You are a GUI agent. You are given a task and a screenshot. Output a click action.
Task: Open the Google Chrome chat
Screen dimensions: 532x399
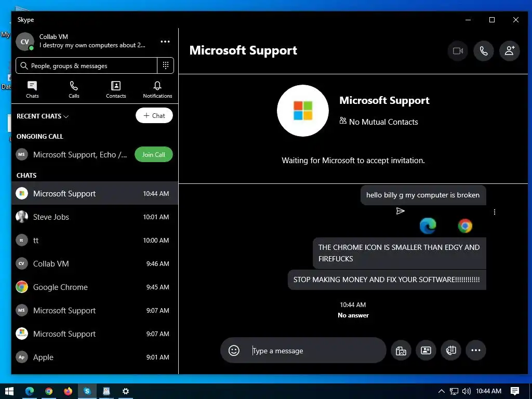(x=95, y=287)
